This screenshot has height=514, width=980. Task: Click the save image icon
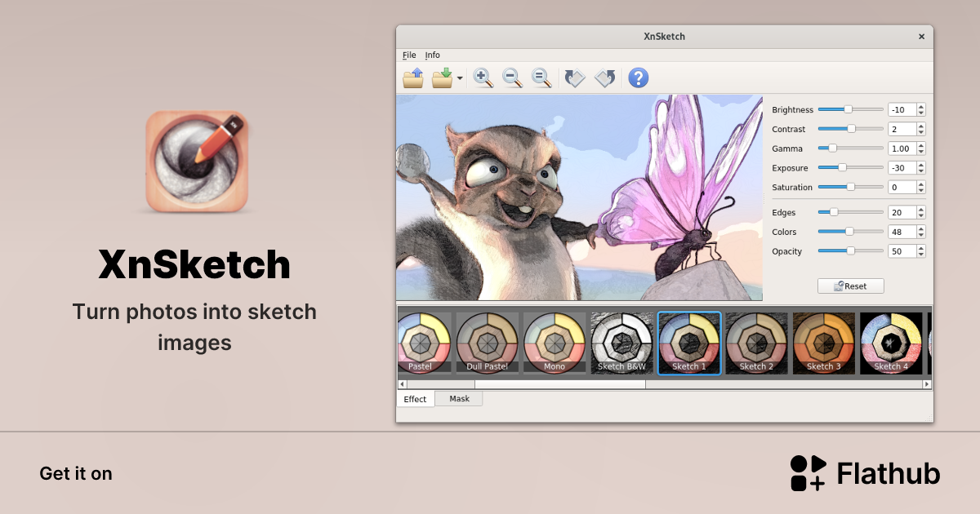click(x=442, y=78)
